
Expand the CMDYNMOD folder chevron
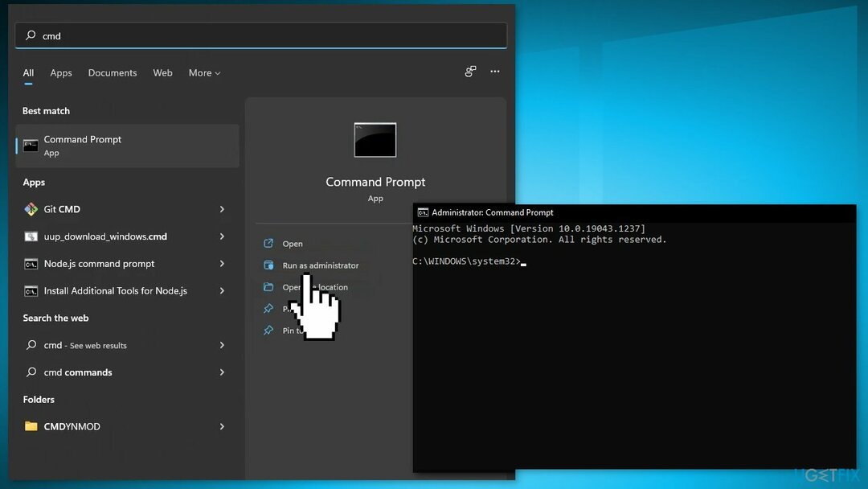click(222, 426)
